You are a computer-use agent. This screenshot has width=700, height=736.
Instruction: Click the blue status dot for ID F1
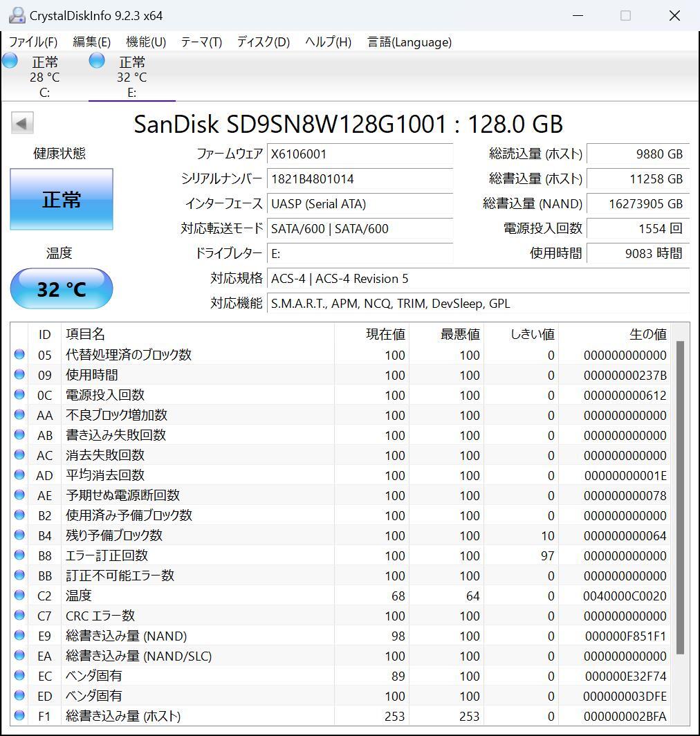[x=19, y=715]
